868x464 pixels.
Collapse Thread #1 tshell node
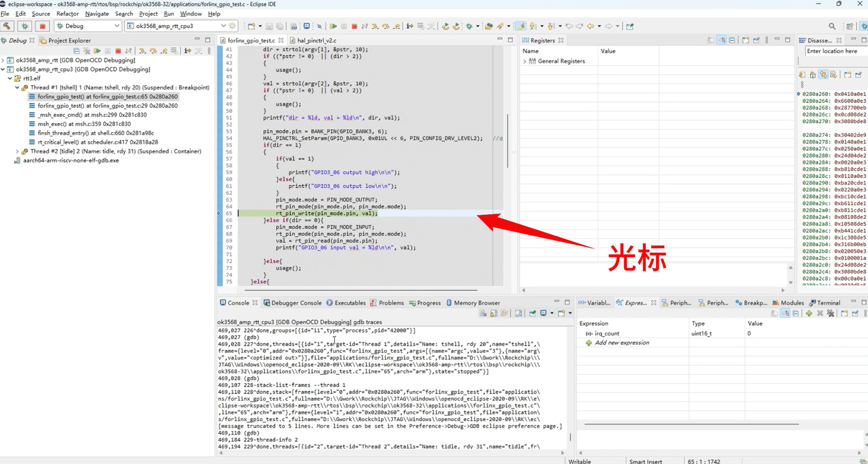[x=17, y=87]
